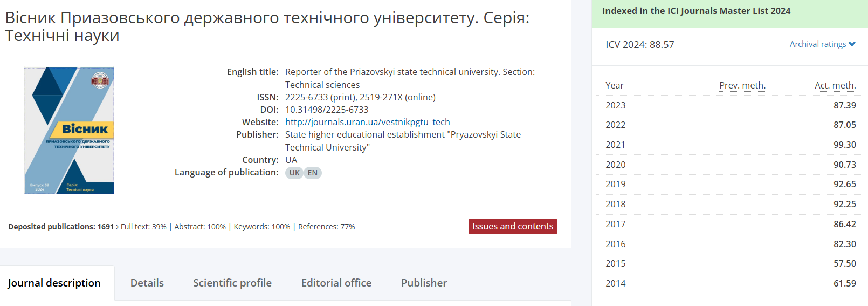Open the journal website link
The width and height of the screenshot is (868, 306).
point(367,122)
